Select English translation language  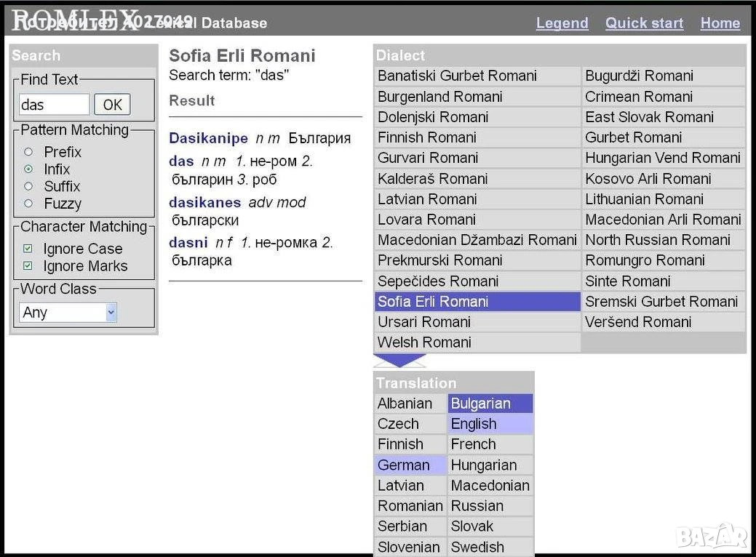click(490, 424)
